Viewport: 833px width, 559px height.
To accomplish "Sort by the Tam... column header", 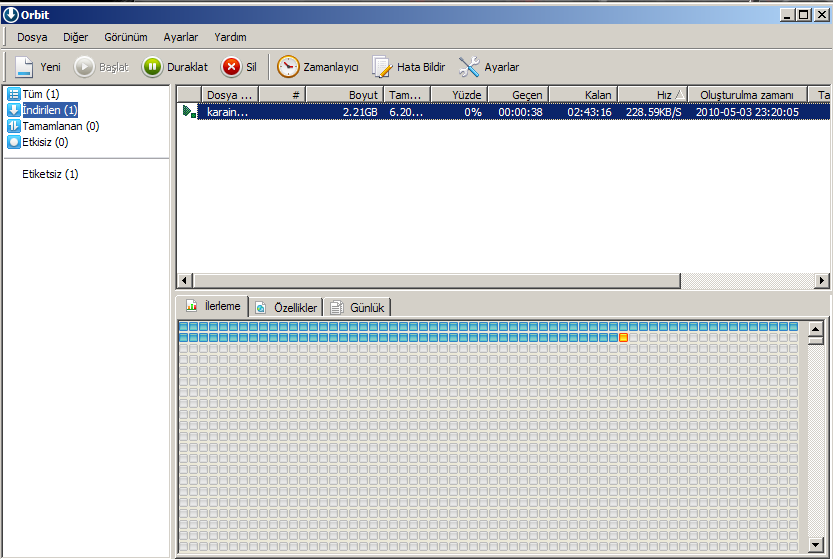I will pyautogui.click(x=407, y=95).
